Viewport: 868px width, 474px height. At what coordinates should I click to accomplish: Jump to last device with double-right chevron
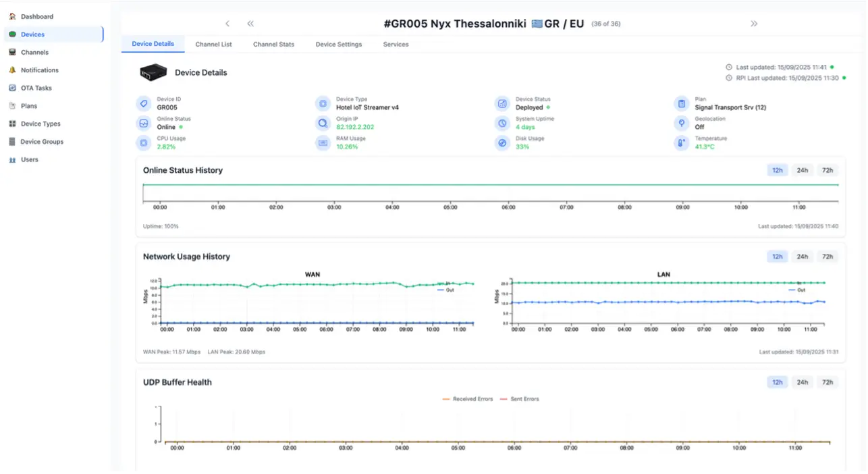click(x=754, y=24)
